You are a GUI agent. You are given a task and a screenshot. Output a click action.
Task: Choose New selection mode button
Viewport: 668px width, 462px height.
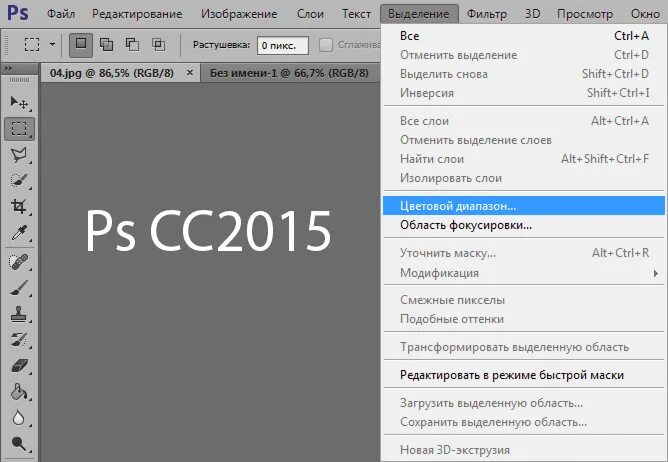click(81, 45)
